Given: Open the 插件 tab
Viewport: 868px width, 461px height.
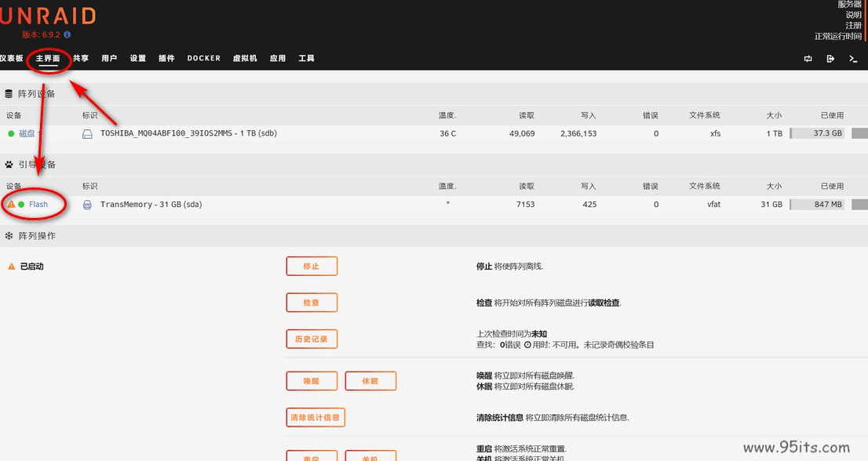Looking at the screenshot, I should tap(166, 59).
